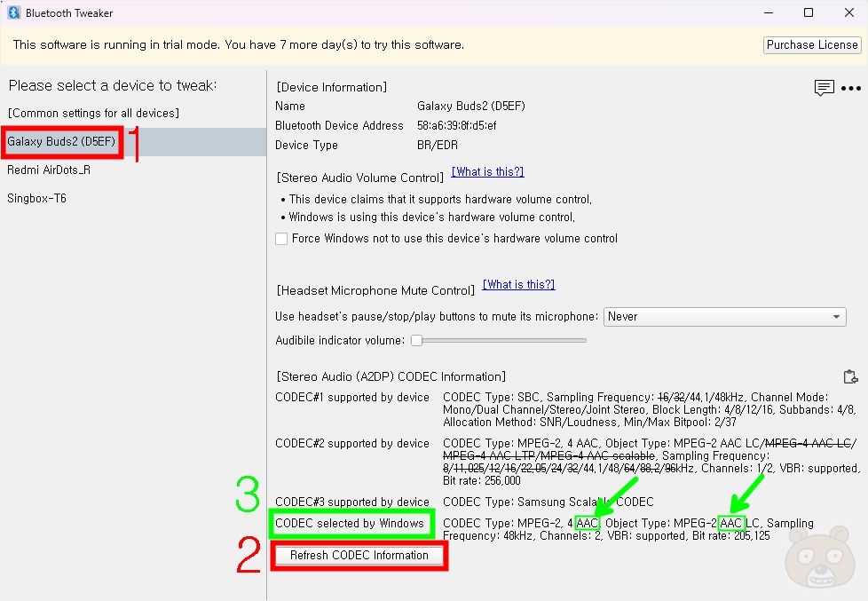Copy CODEC information to clipboard icon
868x601 pixels.
850,376
